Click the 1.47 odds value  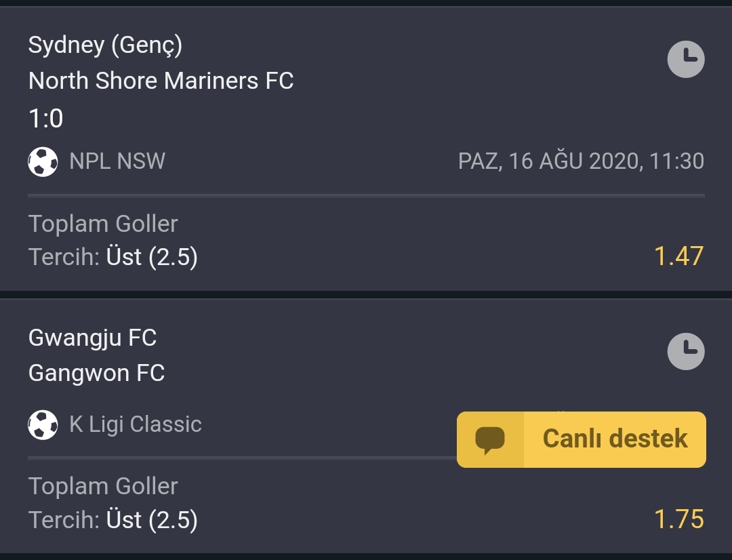[678, 256]
